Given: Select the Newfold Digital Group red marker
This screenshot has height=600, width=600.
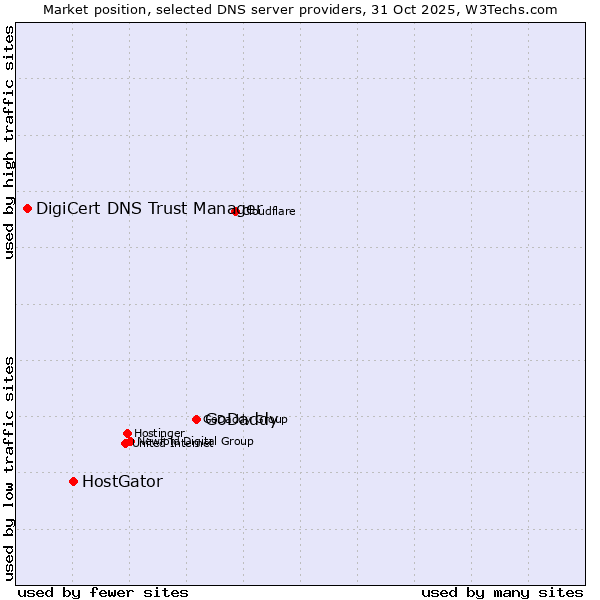Looking at the screenshot, I should (130, 441).
